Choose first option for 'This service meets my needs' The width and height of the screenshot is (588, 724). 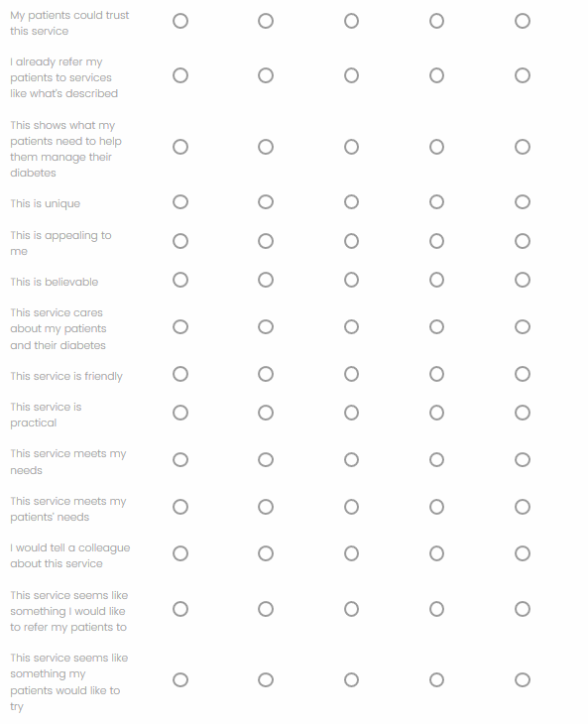point(180,460)
